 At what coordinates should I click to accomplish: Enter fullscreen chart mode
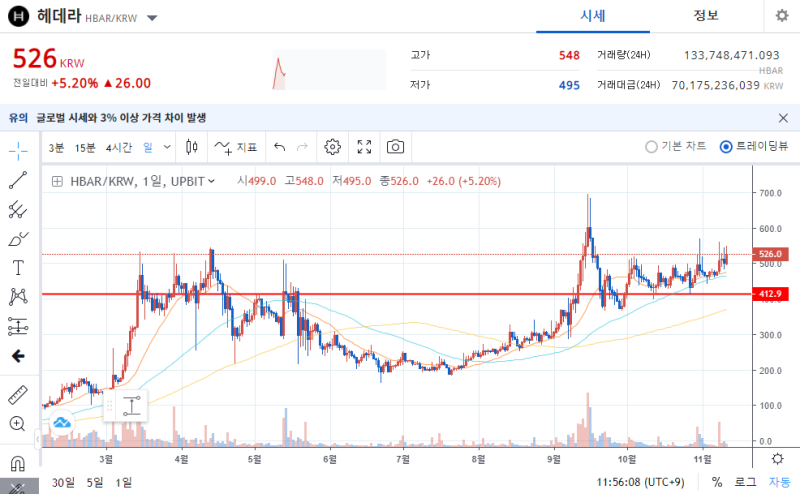[364, 147]
